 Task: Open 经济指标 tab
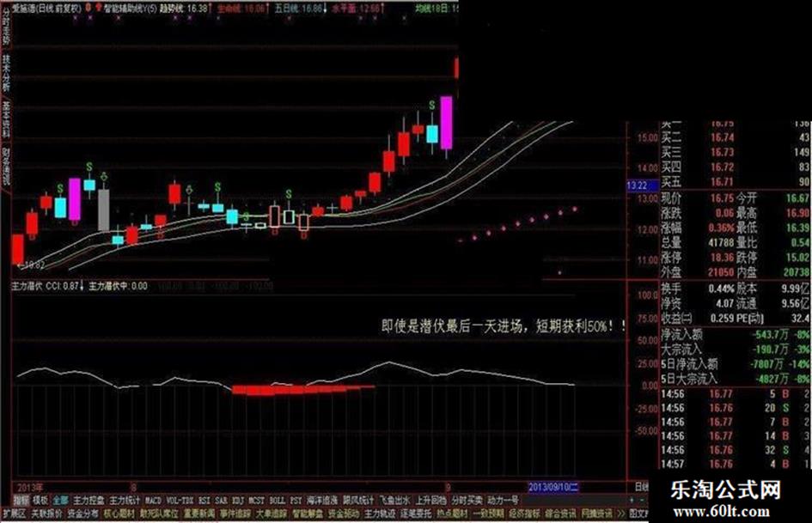(x=524, y=514)
